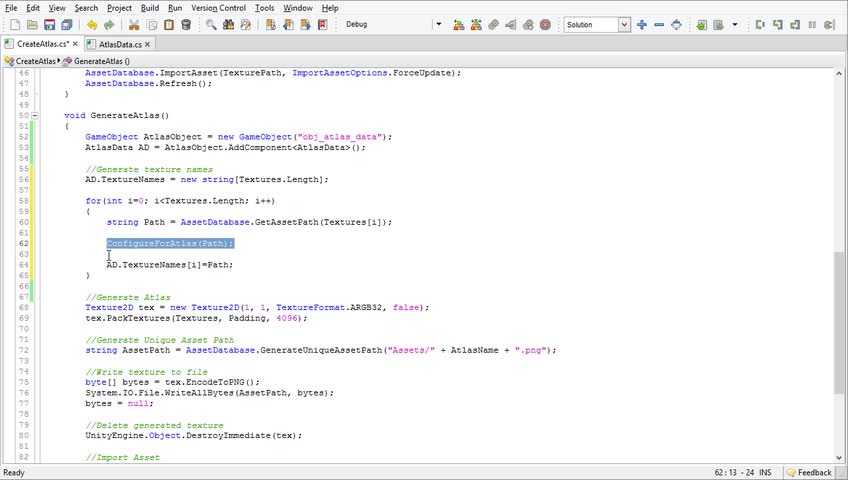Screen dimensions: 848x480
Task: Click the Replace toolbar icon
Action: [x=246, y=25]
